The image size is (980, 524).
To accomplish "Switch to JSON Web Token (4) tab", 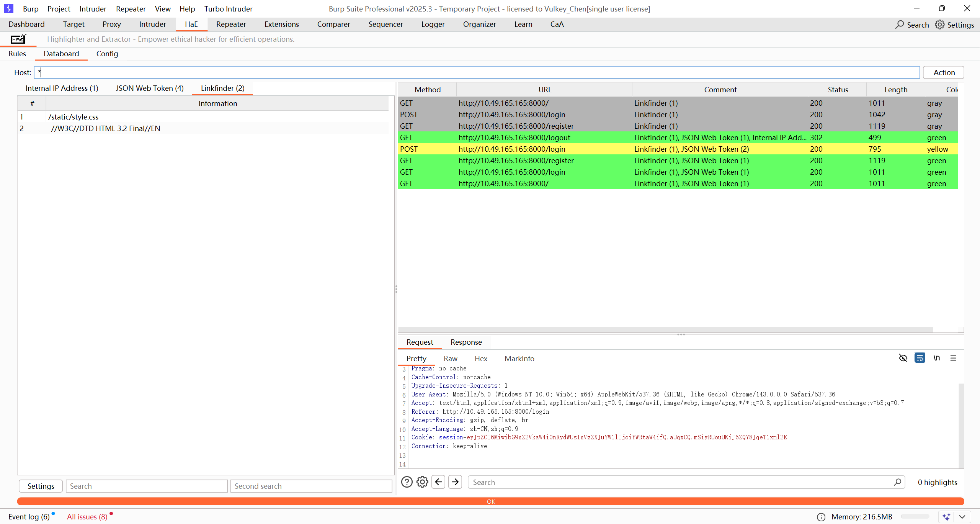I will (150, 88).
